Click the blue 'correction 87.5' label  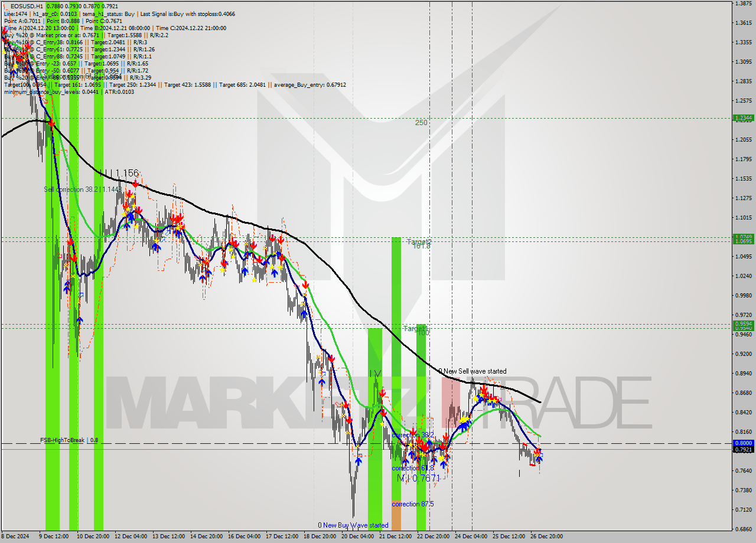point(413,504)
